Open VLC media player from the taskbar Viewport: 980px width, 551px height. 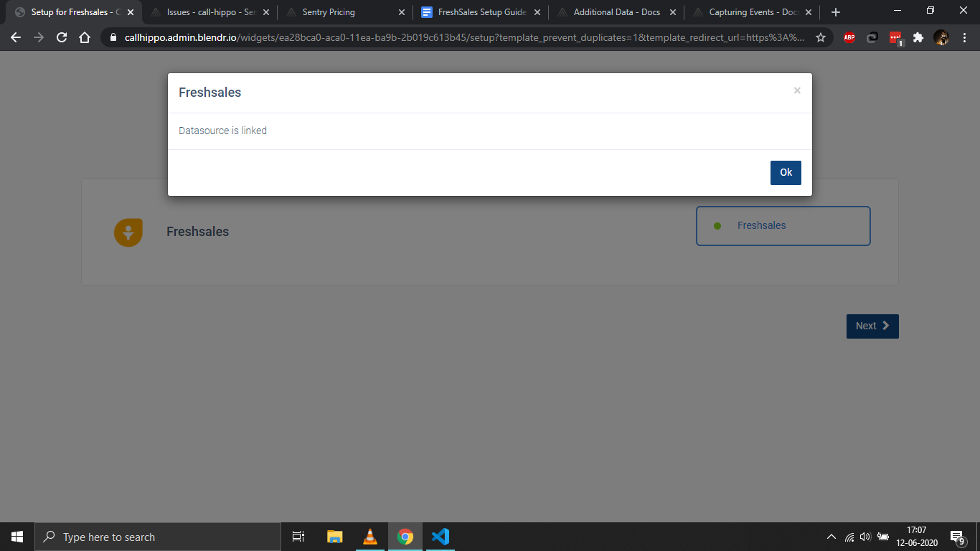tap(370, 537)
